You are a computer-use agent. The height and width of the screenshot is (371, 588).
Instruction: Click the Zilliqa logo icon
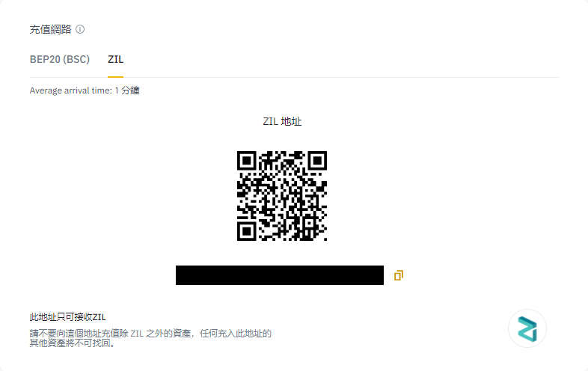point(527,329)
